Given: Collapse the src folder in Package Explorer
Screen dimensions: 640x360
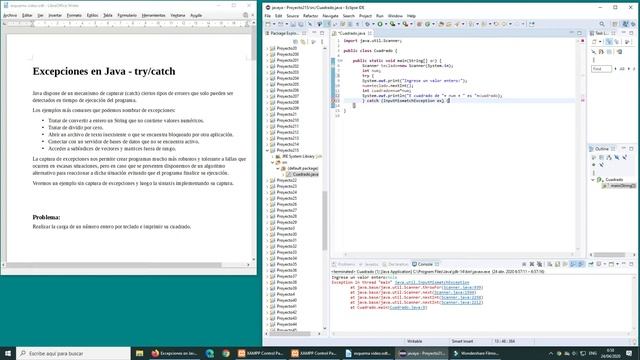Looking at the screenshot, I should [x=273, y=162].
